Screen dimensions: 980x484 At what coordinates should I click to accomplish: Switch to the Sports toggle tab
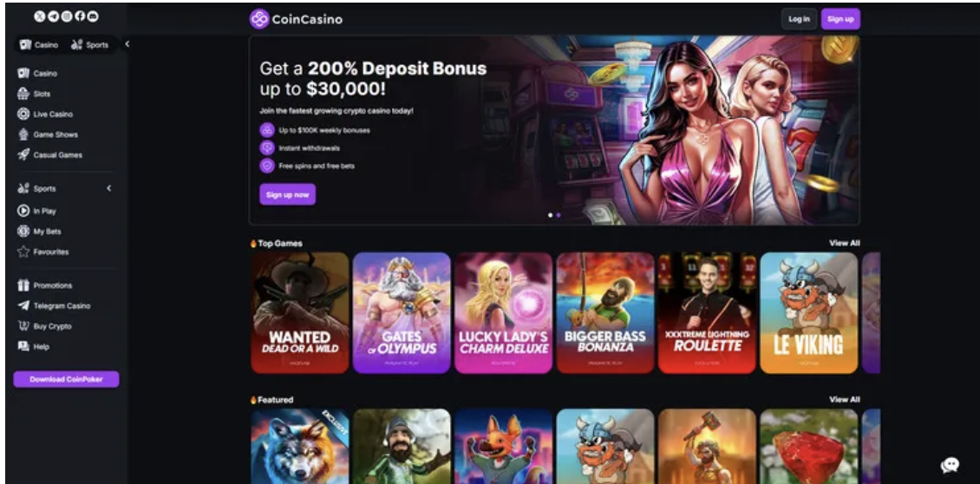coord(90,44)
